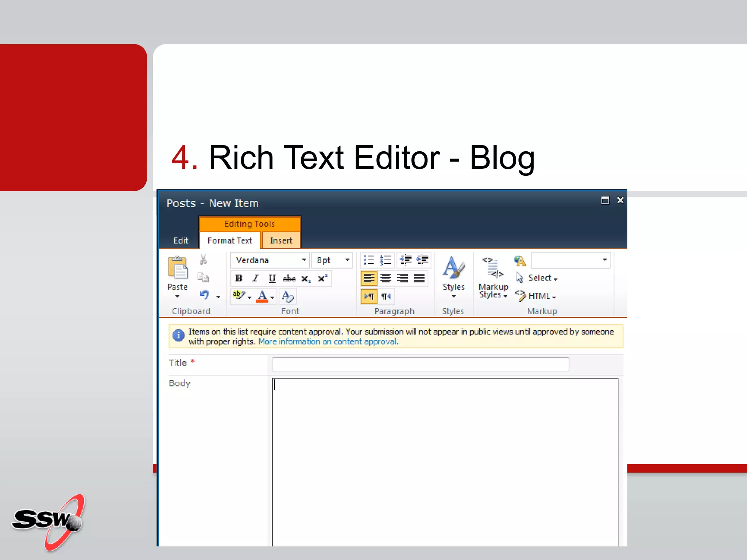Open the highlight color dropdown arrow
Image resolution: width=747 pixels, height=560 pixels.
[x=249, y=297]
